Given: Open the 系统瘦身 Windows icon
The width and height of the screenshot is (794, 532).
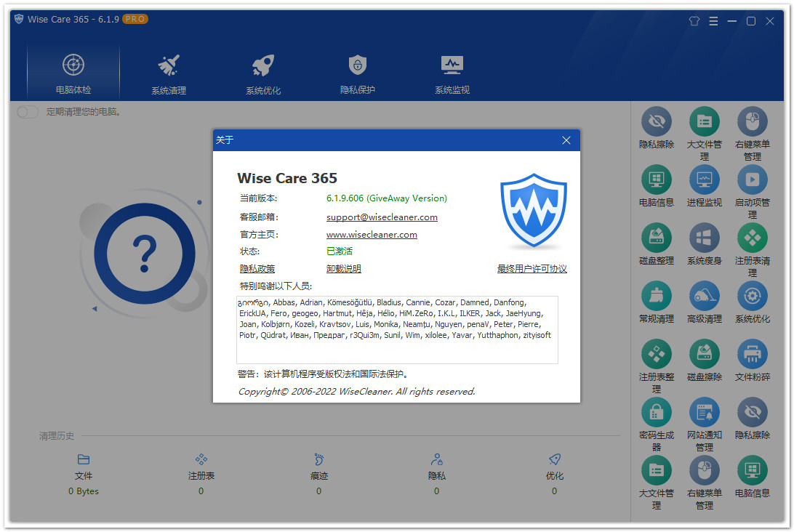Looking at the screenshot, I should point(704,238).
